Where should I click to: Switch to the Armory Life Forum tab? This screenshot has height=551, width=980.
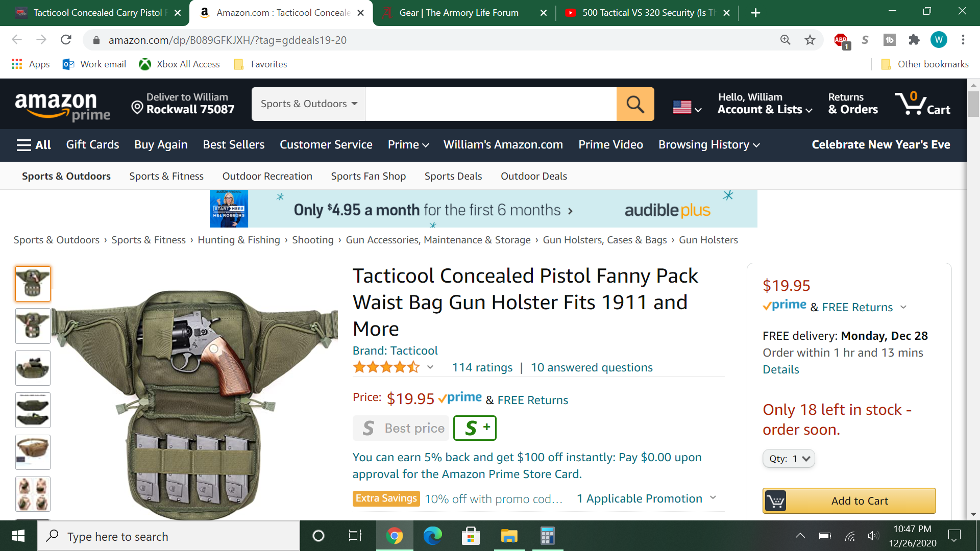click(459, 13)
